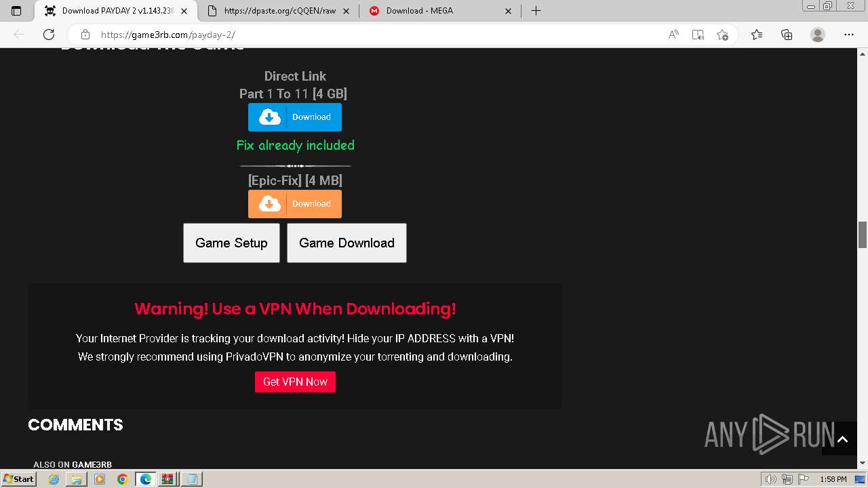The image size is (868, 488).
Task: Select Edge browser taskbar icon
Action: pyautogui.click(x=146, y=479)
